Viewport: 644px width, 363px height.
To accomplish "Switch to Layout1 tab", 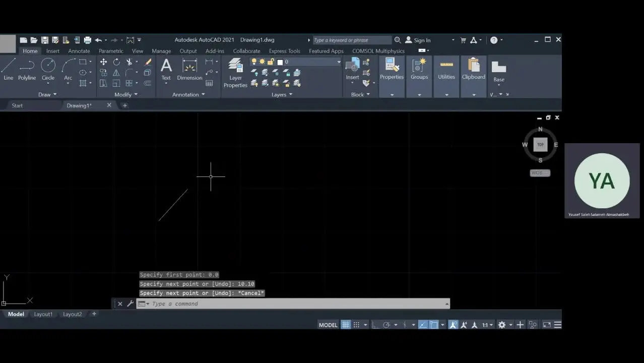I will (x=43, y=314).
